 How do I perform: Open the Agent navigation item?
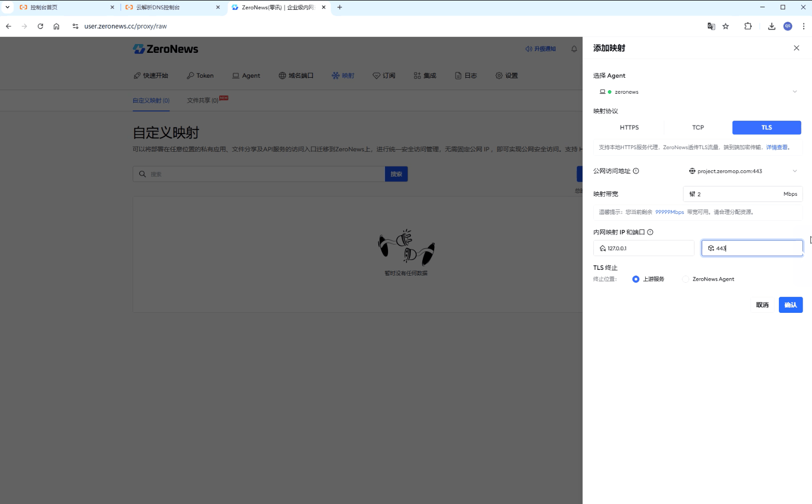pos(246,76)
